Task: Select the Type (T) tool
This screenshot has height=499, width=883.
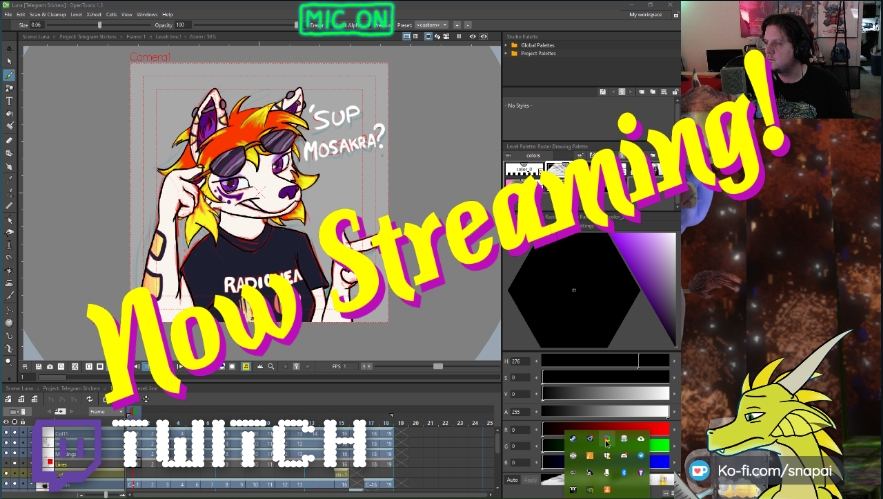Action: [9, 101]
